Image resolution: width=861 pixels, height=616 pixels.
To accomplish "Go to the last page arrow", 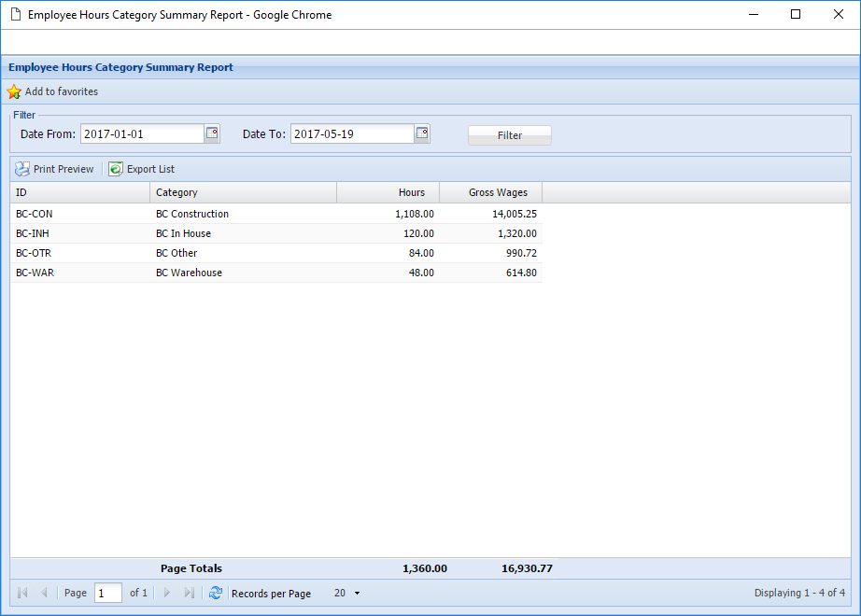I will click(190, 593).
